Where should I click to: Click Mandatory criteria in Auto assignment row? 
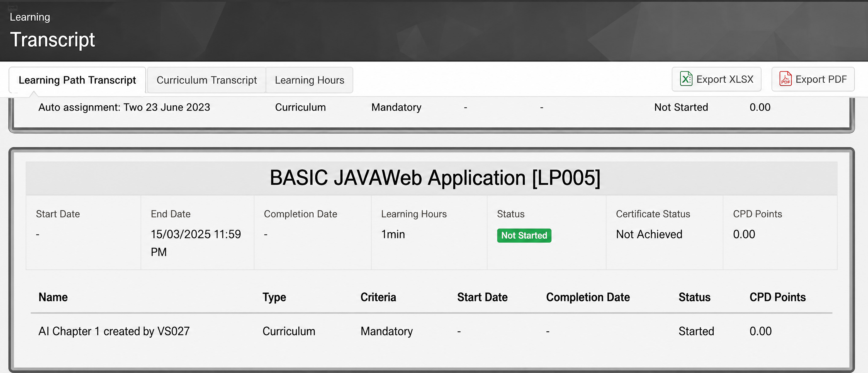tap(396, 107)
